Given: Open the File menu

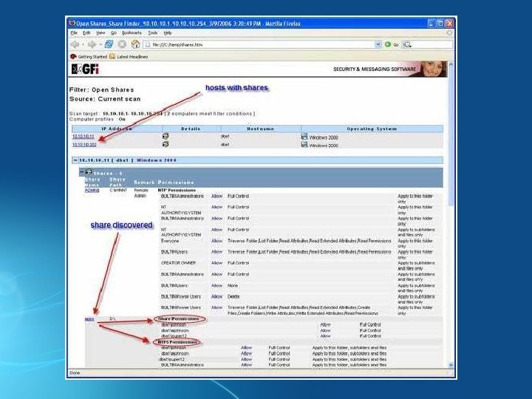Looking at the screenshot, I should pos(74,33).
